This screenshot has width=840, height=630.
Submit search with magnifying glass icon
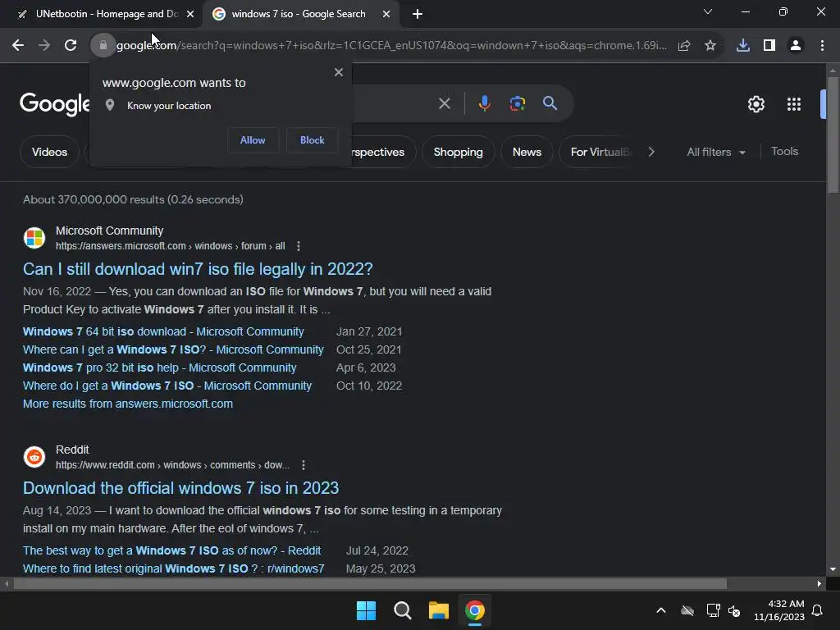tap(550, 103)
